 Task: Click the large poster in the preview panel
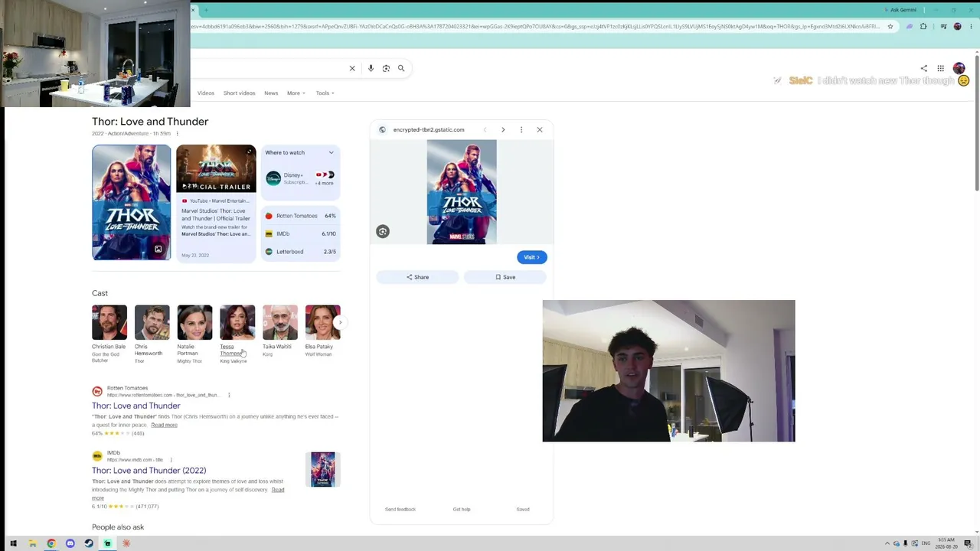[x=462, y=192]
